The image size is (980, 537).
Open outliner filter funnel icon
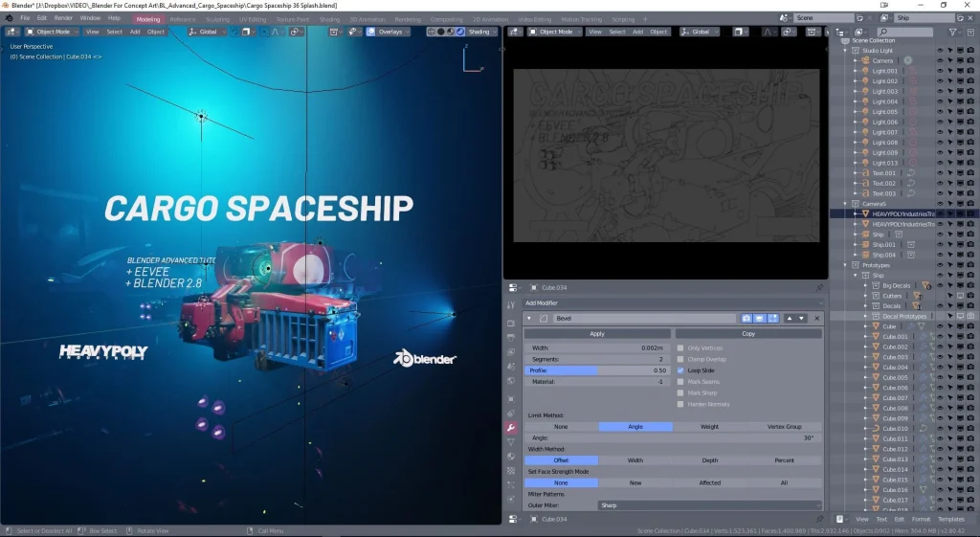[952, 32]
